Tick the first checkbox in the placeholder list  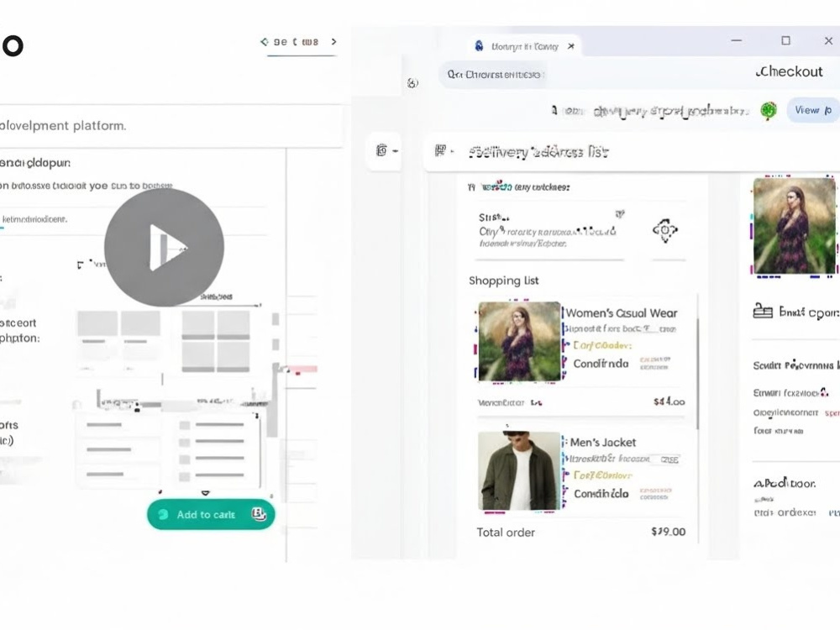click(x=184, y=425)
